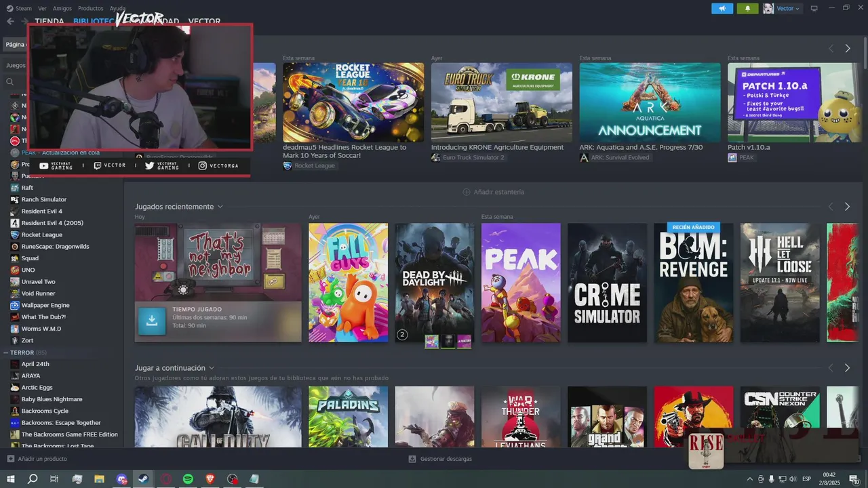The height and width of the screenshot is (488, 868).
Task: Select RuneScape: Dragonwilds in the list
Action: [55, 246]
